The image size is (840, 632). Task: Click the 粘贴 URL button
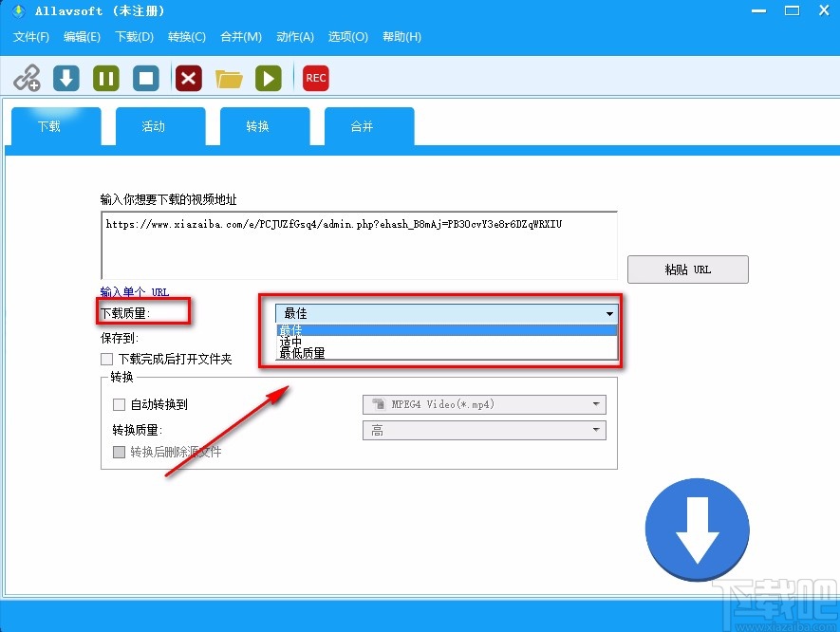[x=687, y=269]
